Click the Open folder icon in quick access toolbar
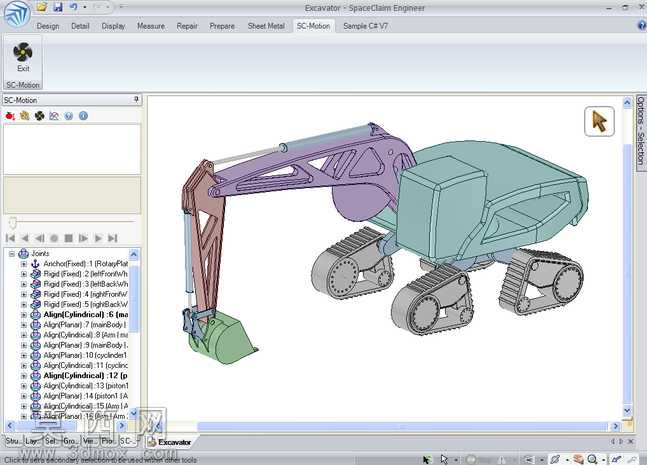Screen dimensions: 647x465 (x=41, y=7)
